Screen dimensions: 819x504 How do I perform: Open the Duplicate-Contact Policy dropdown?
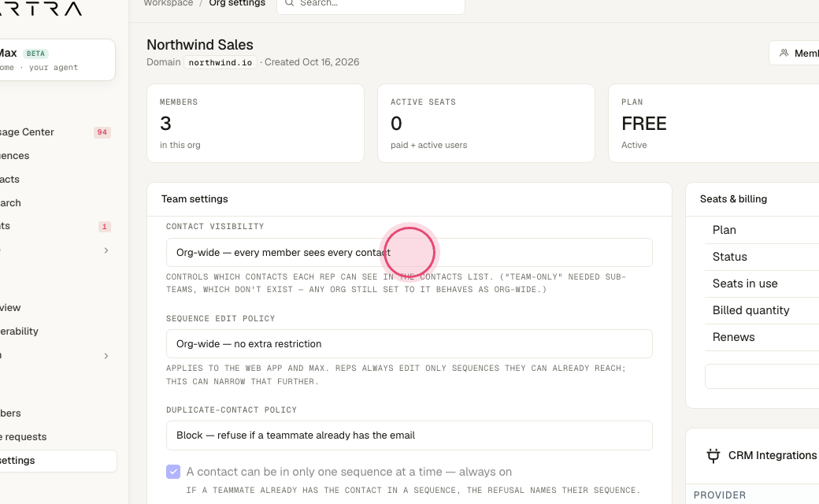[x=409, y=435]
